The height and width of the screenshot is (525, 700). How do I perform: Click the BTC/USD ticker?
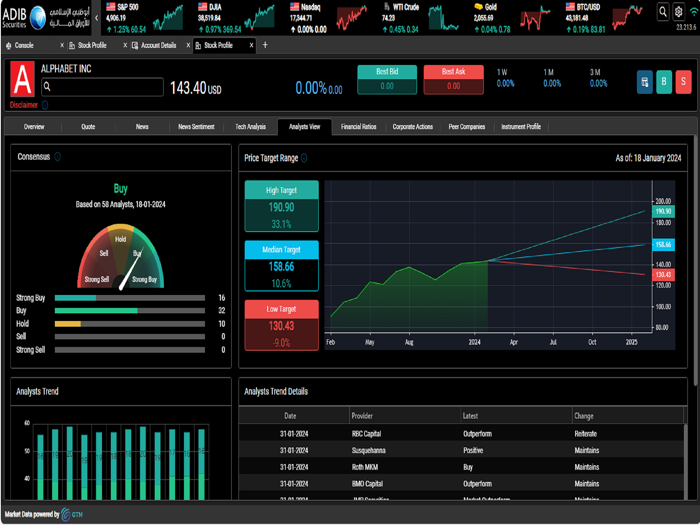604,18
